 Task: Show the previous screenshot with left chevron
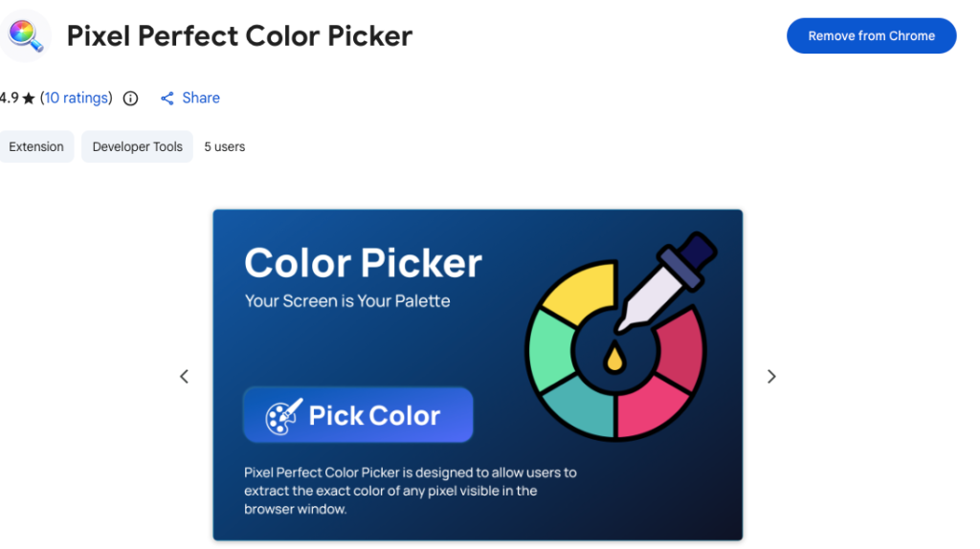click(185, 377)
